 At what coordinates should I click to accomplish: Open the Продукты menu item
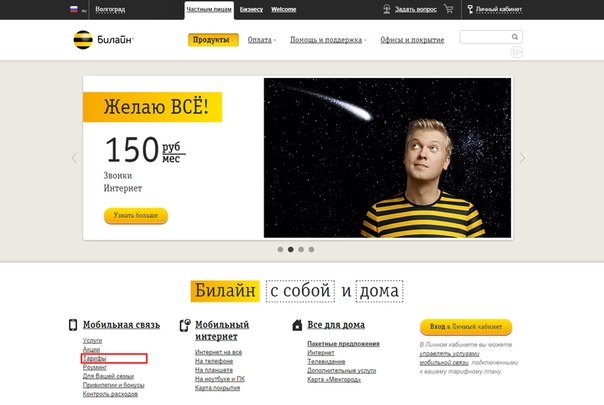[213, 40]
